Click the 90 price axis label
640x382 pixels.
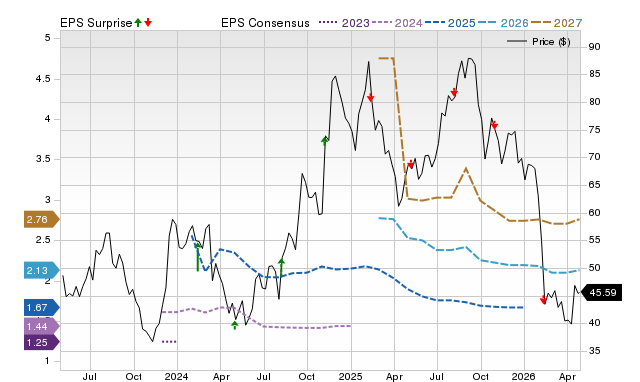pyautogui.click(x=594, y=47)
